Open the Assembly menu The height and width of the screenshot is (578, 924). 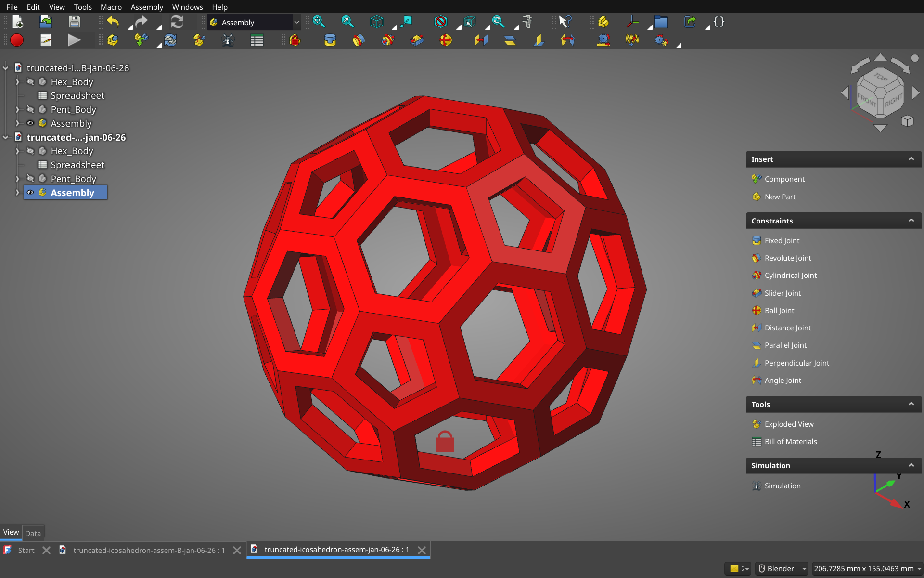pyautogui.click(x=147, y=7)
